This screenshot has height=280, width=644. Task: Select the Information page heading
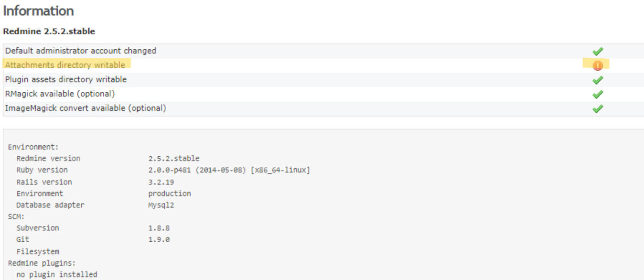click(x=39, y=11)
